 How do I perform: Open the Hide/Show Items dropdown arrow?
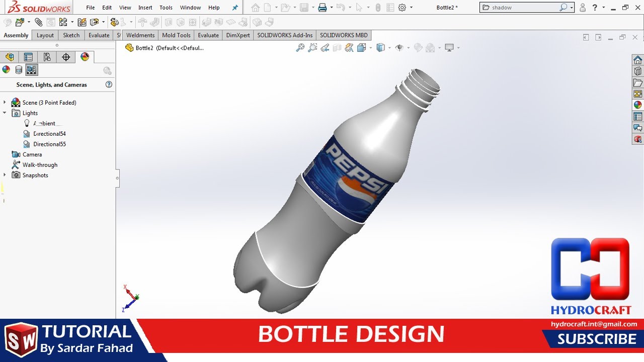(x=408, y=48)
